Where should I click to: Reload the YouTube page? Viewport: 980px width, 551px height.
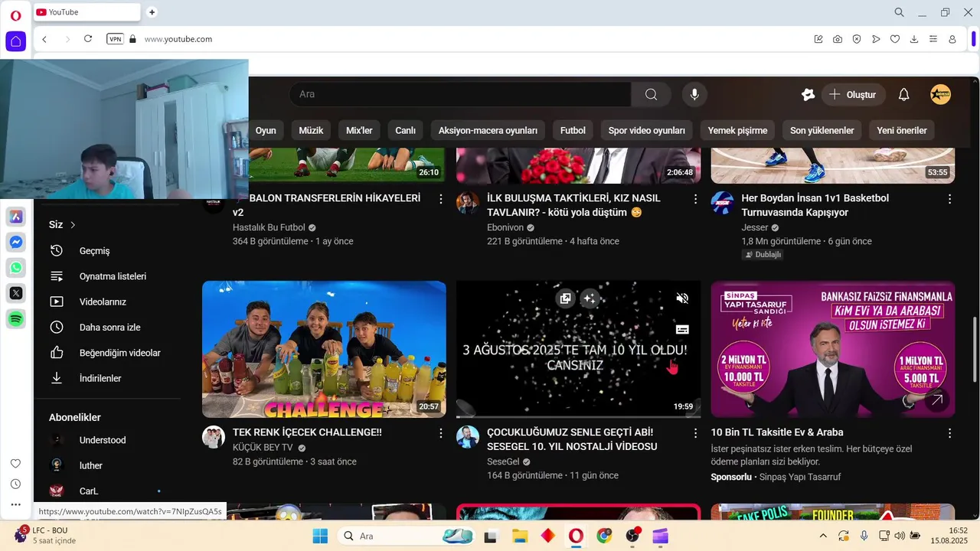(x=88, y=39)
